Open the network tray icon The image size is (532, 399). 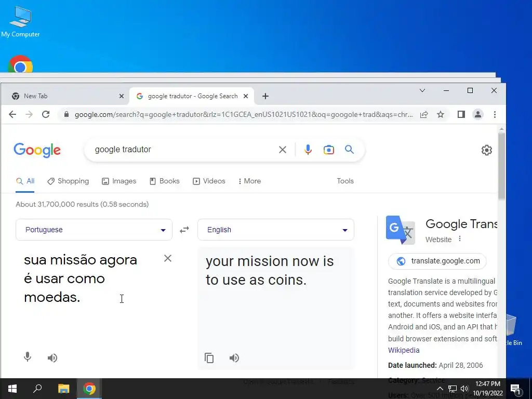pos(453,389)
